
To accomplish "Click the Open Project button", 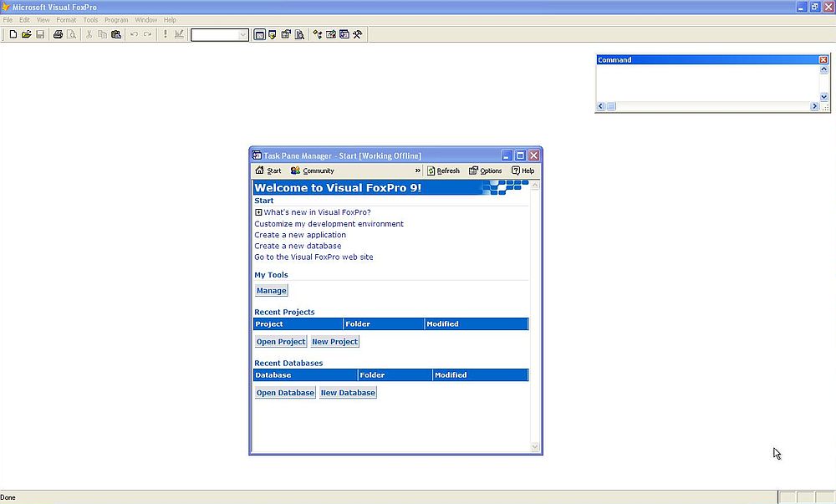I will [281, 342].
